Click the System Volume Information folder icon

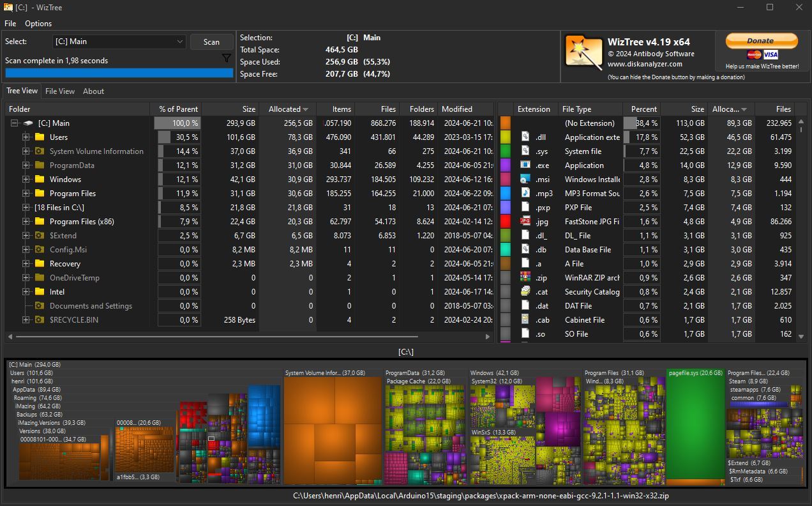coord(40,151)
